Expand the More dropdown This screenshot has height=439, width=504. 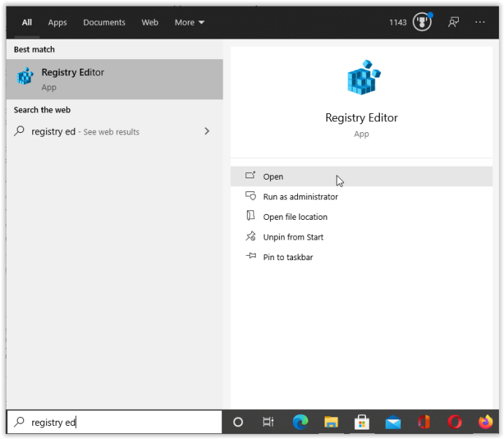189,23
